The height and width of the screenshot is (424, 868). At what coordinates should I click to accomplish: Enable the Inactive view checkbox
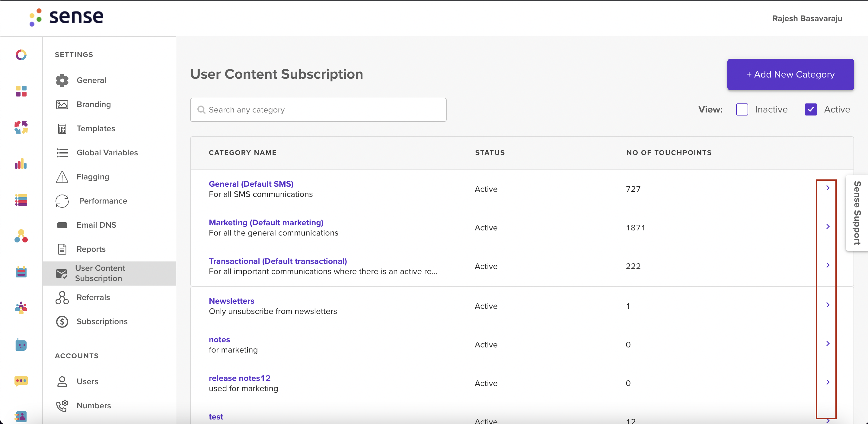742,109
